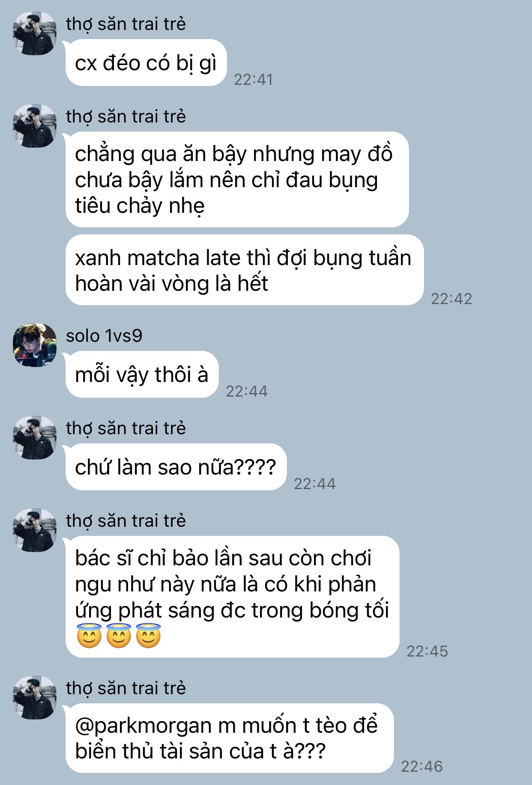532x785 pixels.
Task: Tap the avatar beside the 'cx đéo có bị gì' message
Action: click(35, 33)
